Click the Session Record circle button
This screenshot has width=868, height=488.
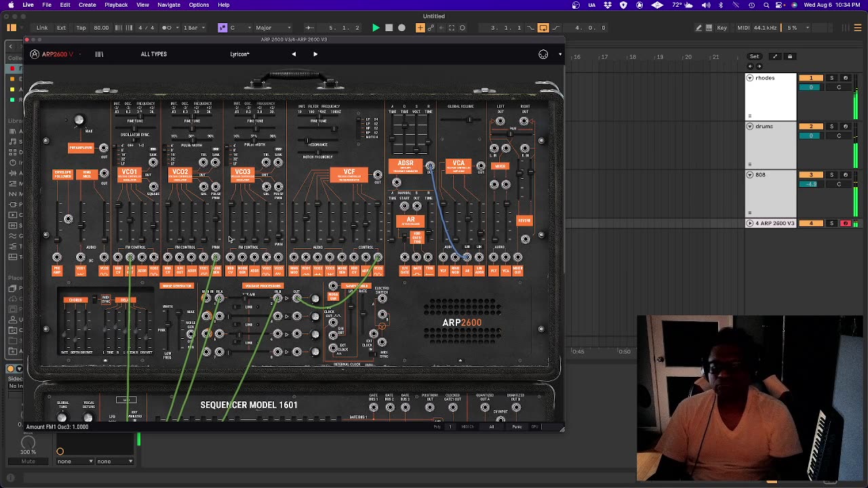(462, 28)
